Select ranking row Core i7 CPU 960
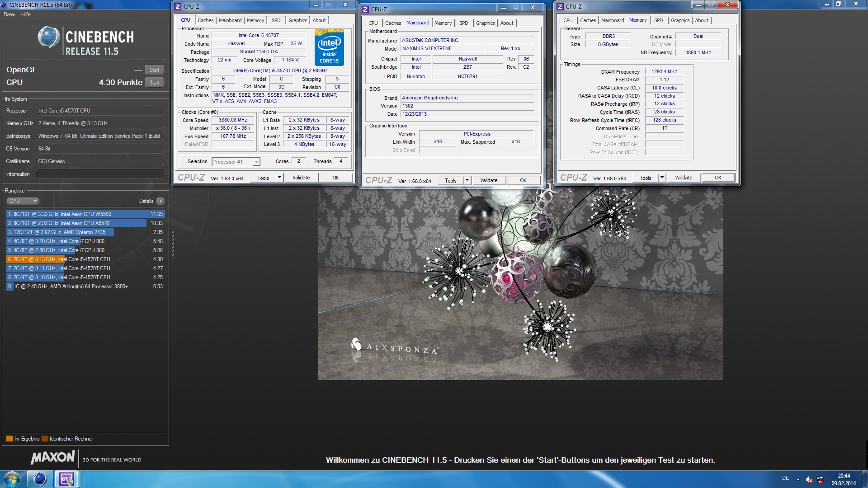Image resolution: width=868 pixels, height=488 pixels. pyautogui.click(x=85, y=241)
